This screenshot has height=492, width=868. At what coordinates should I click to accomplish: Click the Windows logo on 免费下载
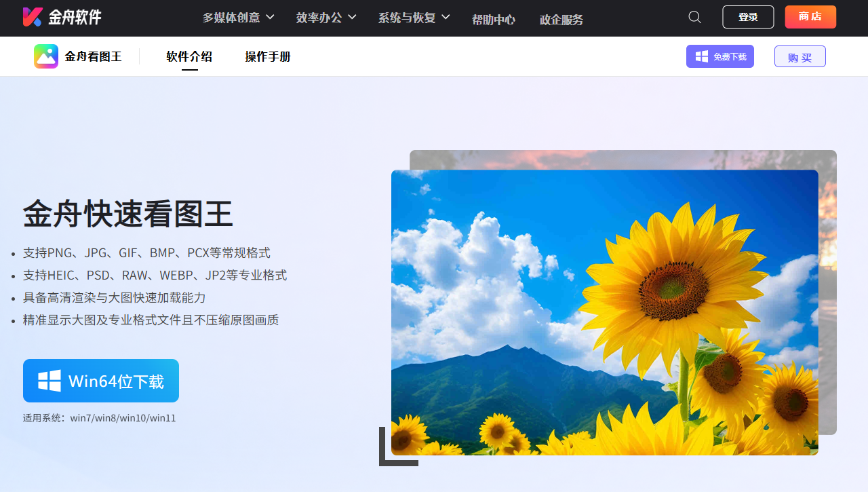(702, 57)
